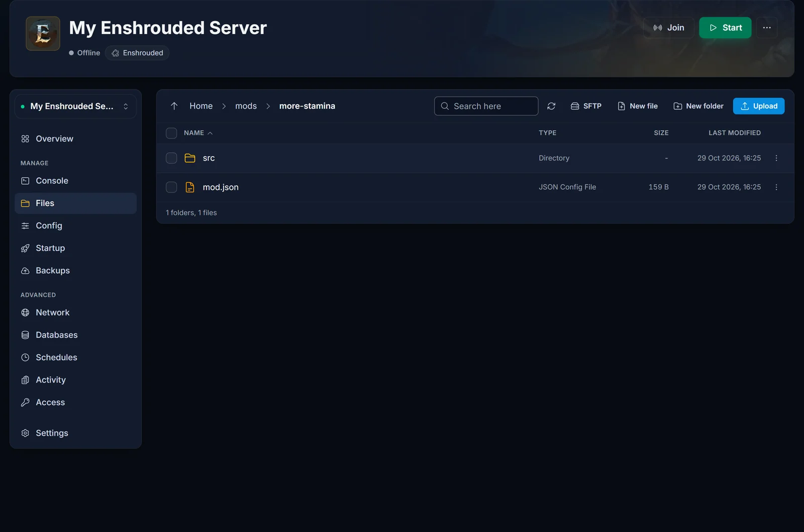This screenshot has width=804, height=532.
Task: Open the server selector dropdown
Action: [75, 107]
